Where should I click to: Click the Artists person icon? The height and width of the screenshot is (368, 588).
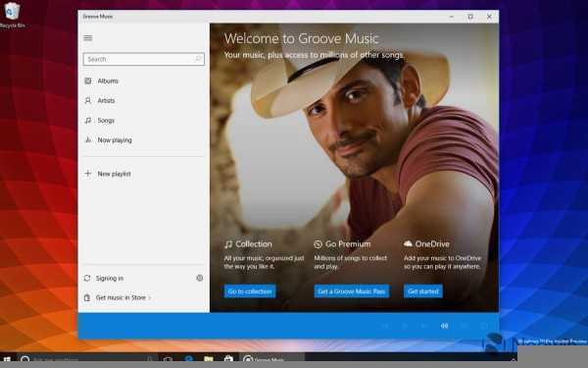[88, 101]
